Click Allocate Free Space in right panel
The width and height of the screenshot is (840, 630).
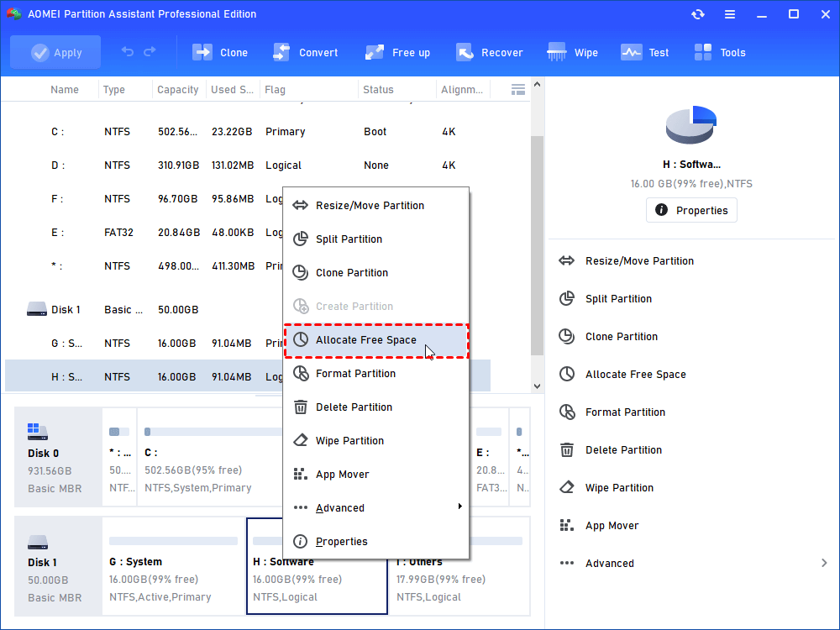635,375
